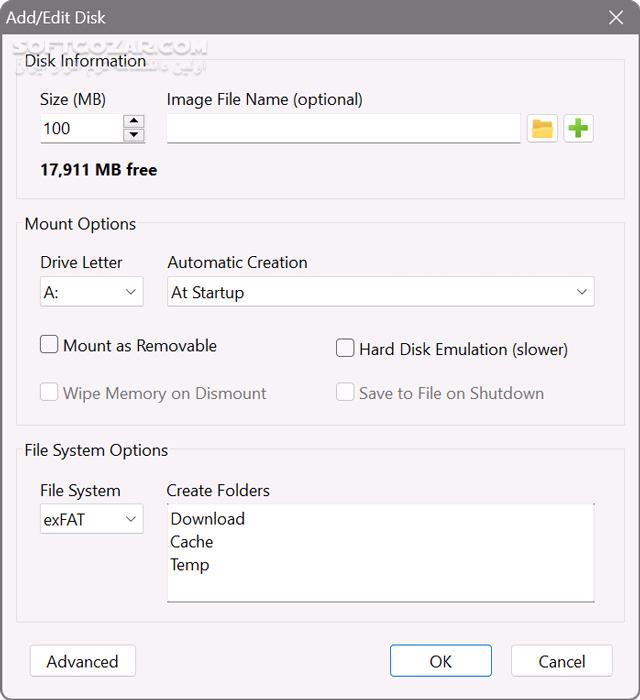Increase disk size with up arrow
Image resolution: width=640 pixels, height=700 pixels.
pos(133,121)
